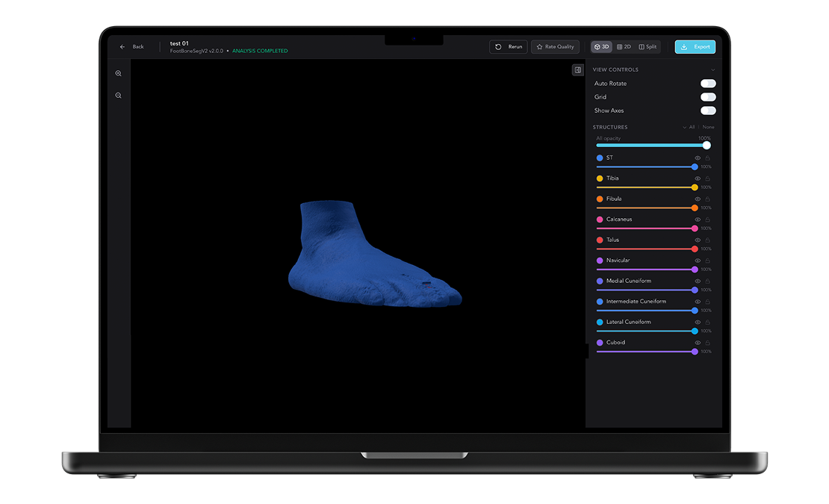Switch to Split view mode
Screen dimensions: 829x504
[x=648, y=46]
